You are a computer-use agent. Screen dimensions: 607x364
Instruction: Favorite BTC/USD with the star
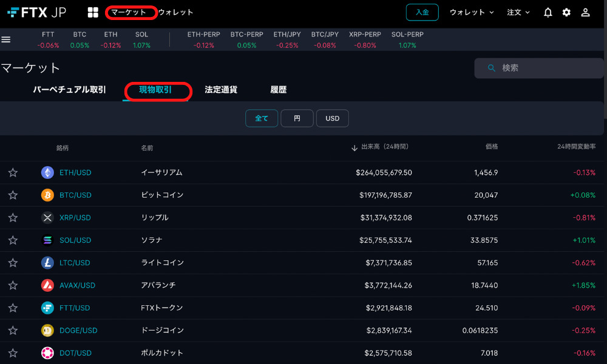pyautogui.click(x=13, y=195)
